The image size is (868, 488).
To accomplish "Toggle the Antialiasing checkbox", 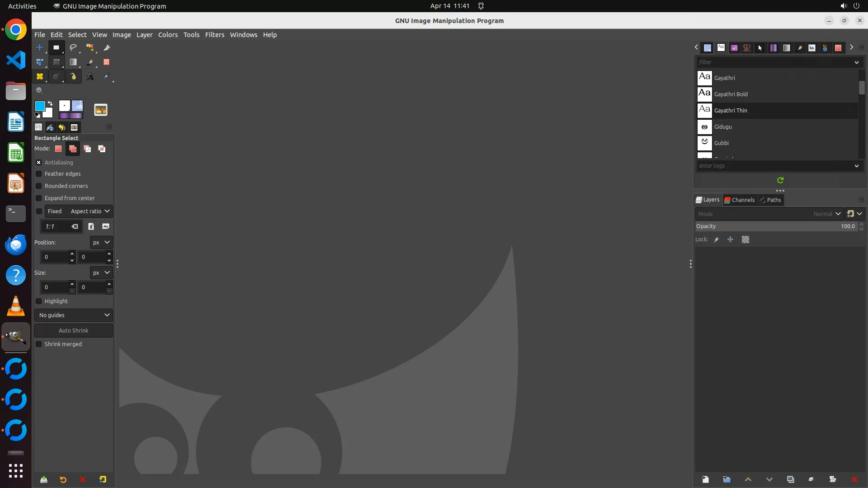I will tap(39, 163).
